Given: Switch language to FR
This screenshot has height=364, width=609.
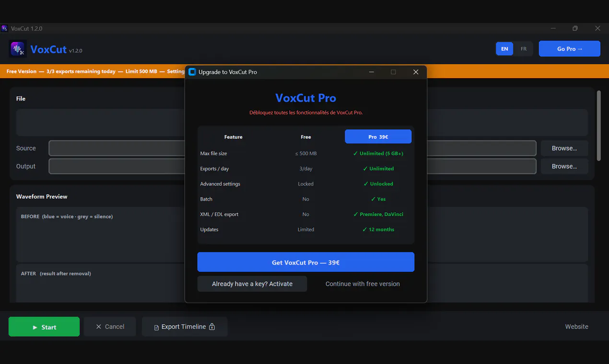Looking at the screenshot, I should click(524, 49).
